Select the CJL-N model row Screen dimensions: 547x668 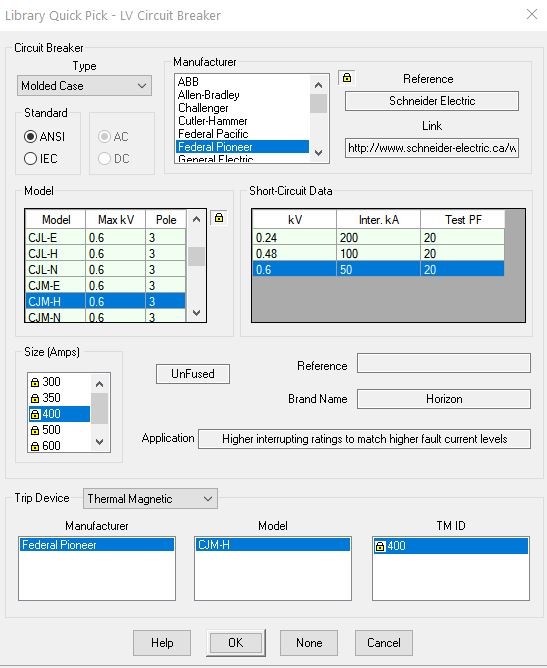click(105, 269)
